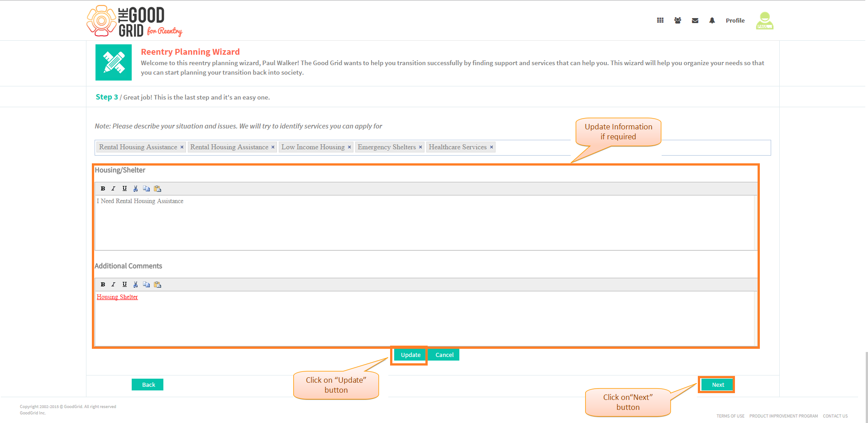Click the Profile link in header
The height and width of the screenshot is (423, 868).
coord(735,20)
